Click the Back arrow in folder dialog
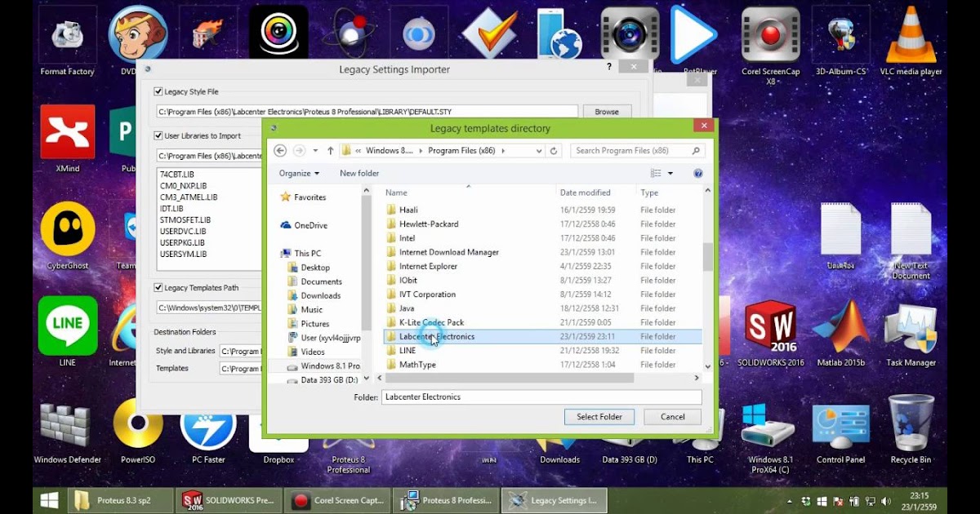Image resolution: width=980 pixels, height=514 pixels. pos(280,151)
